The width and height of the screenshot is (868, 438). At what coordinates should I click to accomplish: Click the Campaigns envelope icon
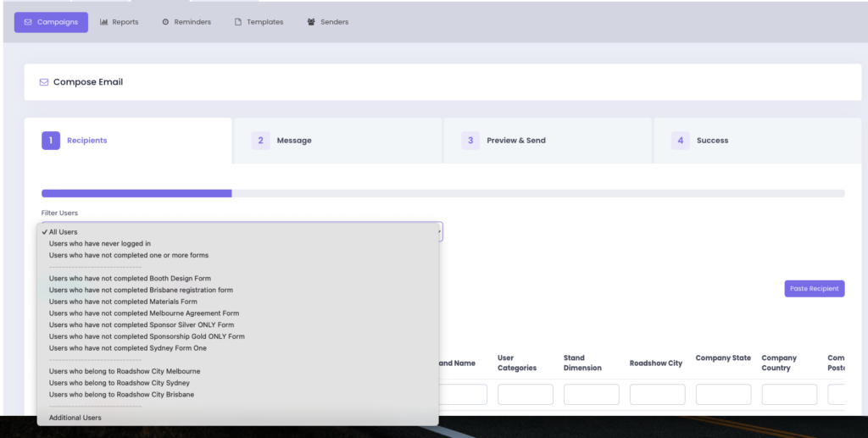tap(28, 22)
